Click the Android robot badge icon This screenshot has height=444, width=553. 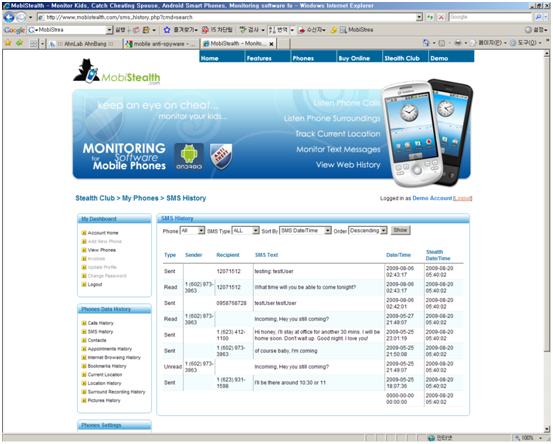[189, 157]
